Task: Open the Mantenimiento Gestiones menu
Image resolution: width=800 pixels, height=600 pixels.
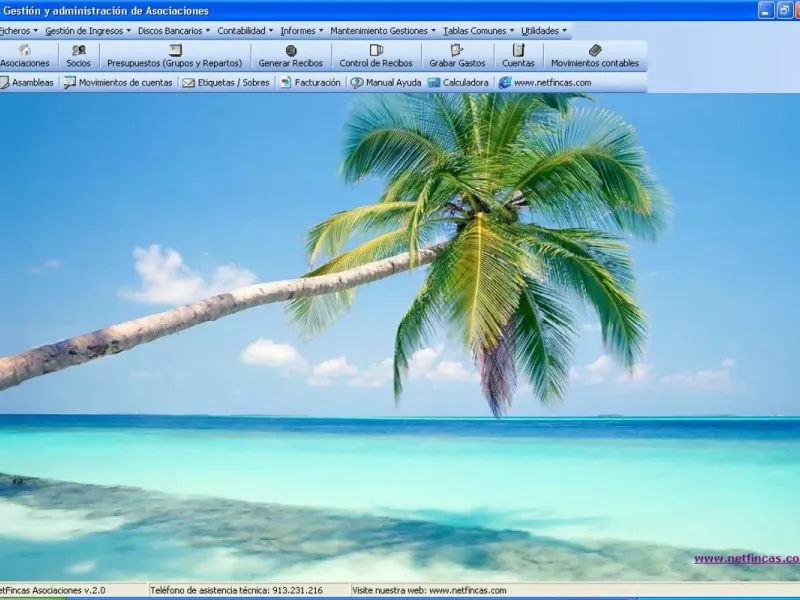Action: click(383, 31)
